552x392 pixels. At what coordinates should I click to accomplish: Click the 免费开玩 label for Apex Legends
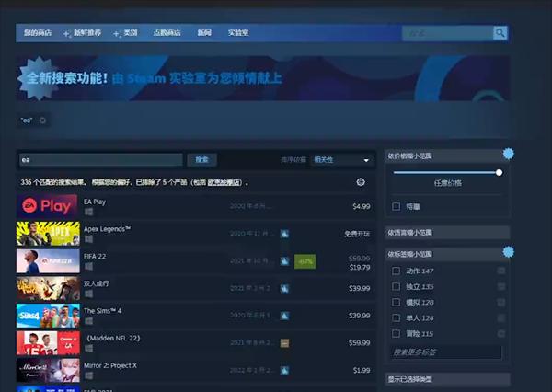click(357, 234)
